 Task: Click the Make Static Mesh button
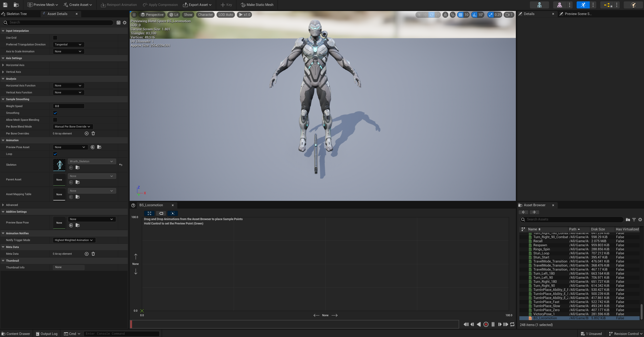pos(257,5)
